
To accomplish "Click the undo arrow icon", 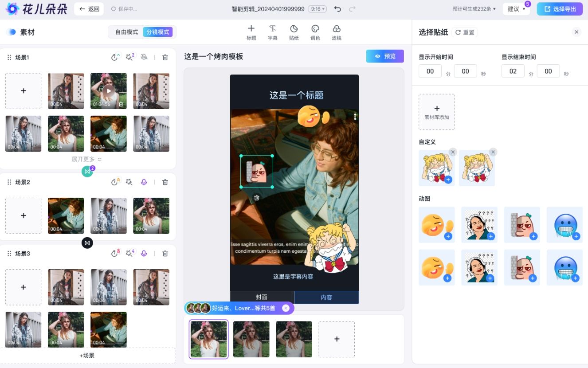I will click(x=337, y=9).
